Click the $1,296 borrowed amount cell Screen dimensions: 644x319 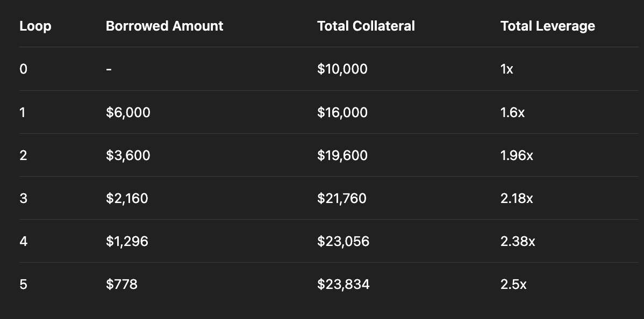pyautogui.click(x=127, y=241)
